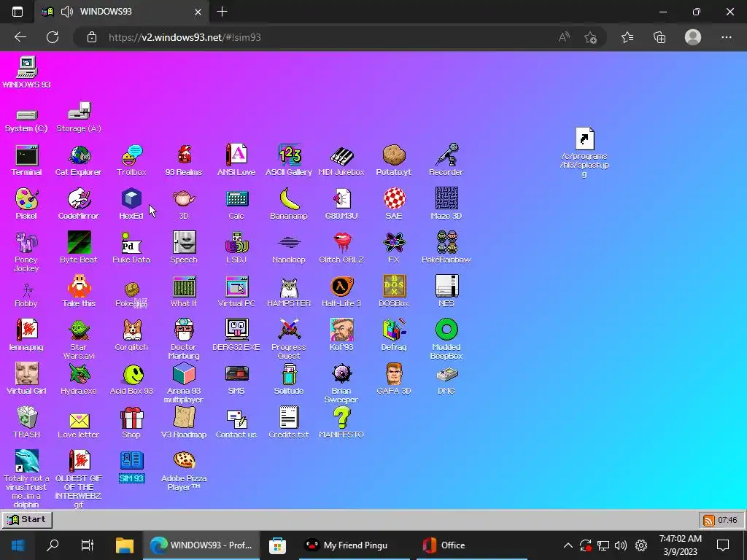Open MANIFESTO question mark icon
Viewport: 747px width, 560px height.
pos(341,423)
